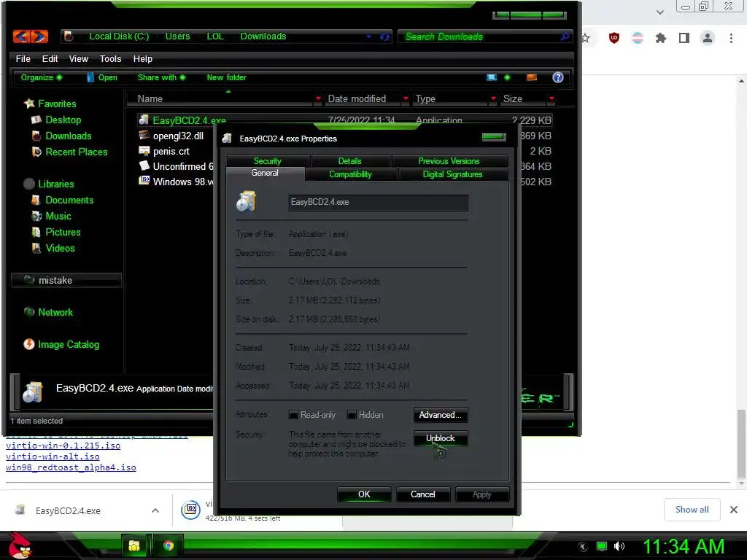Switch to the Digital Signatures tab
Image resolution: width=747 pixels, height=560 pixels.
[452, 174]
